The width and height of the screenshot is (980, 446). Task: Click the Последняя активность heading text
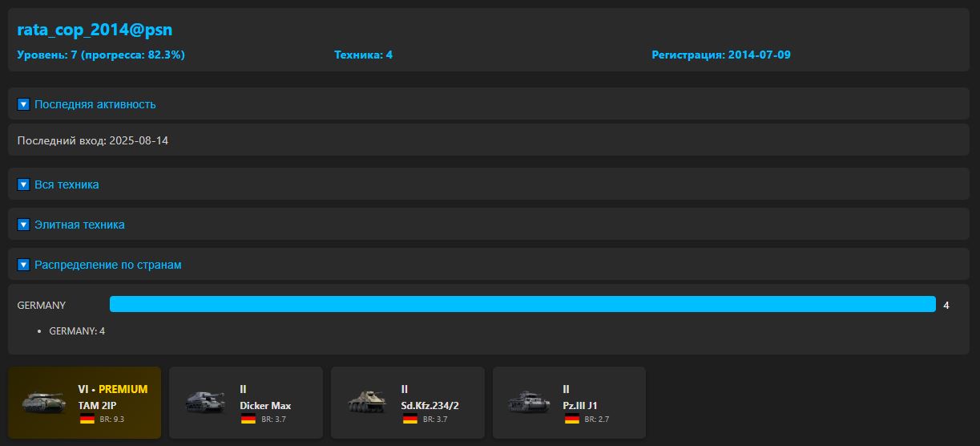click(x=95, y=104)
